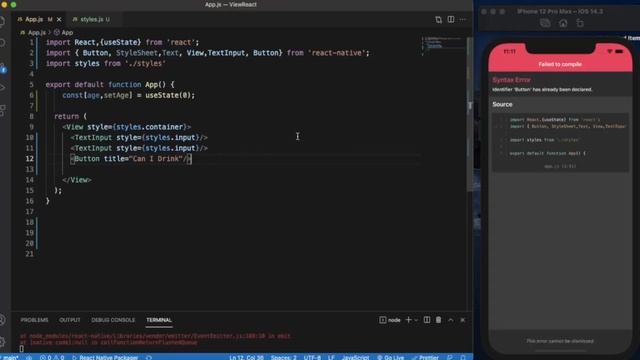640x360 pixels.
Task: Click feedback icon in status bar
Action: pyautogui.click(x=449, y=357)
